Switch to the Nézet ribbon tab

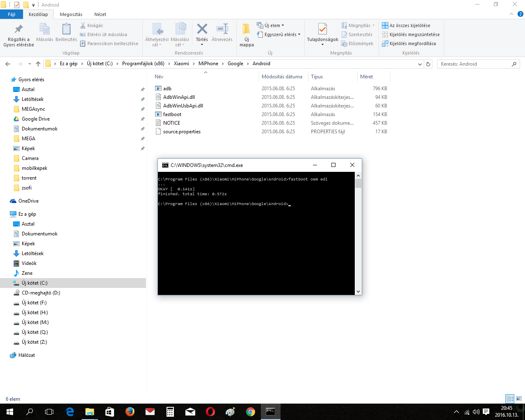[100, 14]
